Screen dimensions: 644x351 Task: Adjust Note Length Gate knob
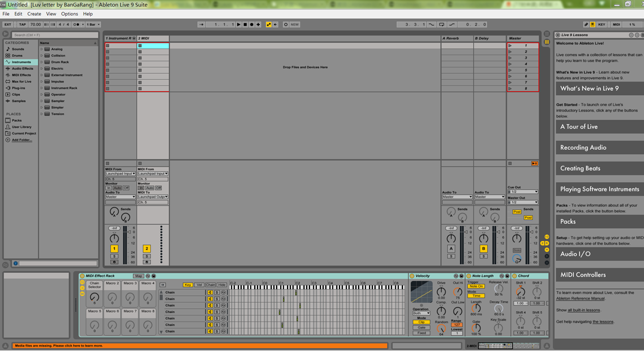476,328
